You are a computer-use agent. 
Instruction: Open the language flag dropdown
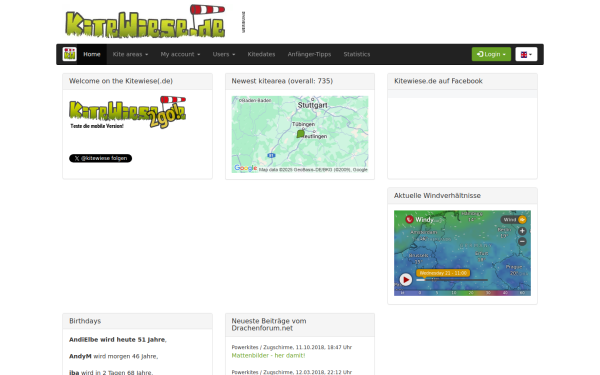(526, 54)
